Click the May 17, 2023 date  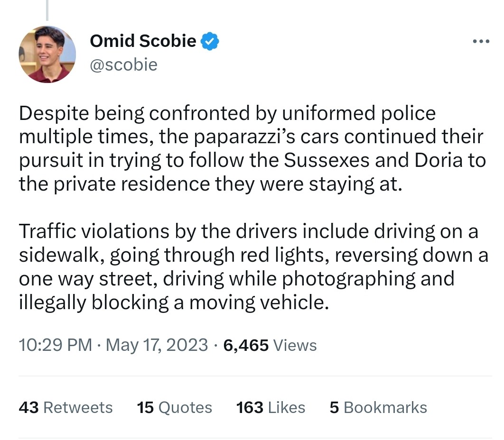[x=157, y=345]
